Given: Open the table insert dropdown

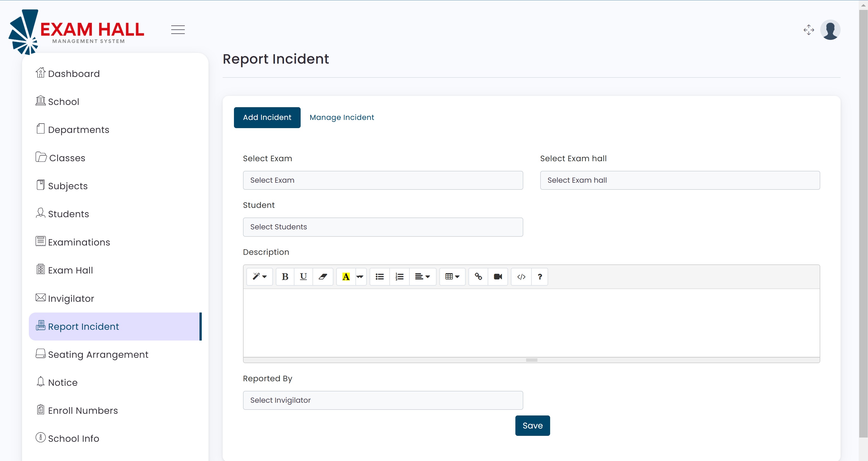Looking at the screenshot, I should [452, 277].
